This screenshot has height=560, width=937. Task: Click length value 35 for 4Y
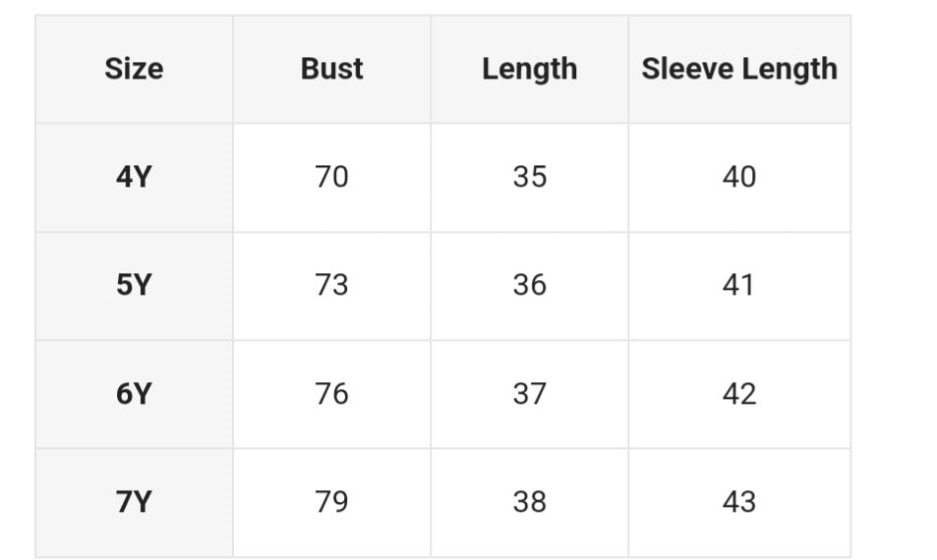(529, 177)
